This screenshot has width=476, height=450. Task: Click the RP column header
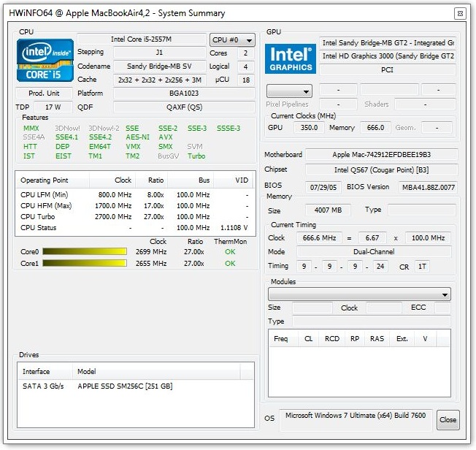pos(355,338)
